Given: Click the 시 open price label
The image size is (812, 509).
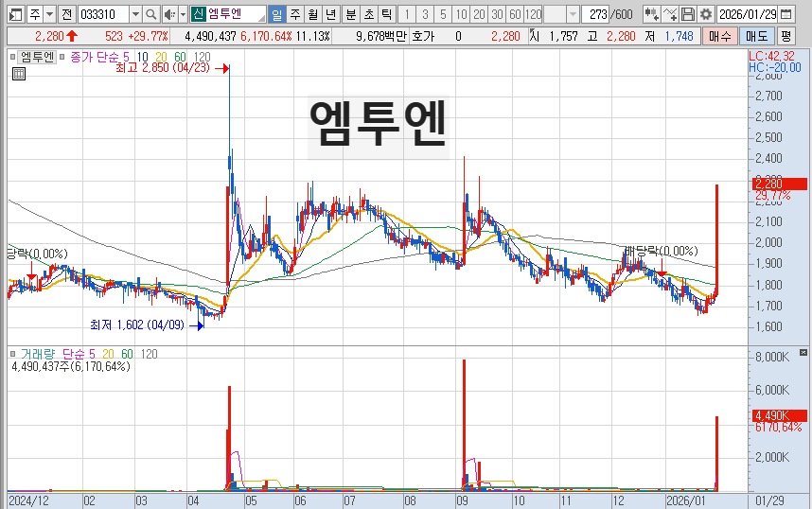Looking at the screenshot, I should 534,36.
